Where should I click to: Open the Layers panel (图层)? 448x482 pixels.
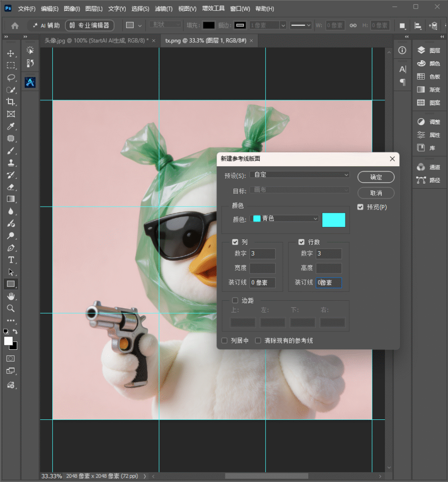429,50
